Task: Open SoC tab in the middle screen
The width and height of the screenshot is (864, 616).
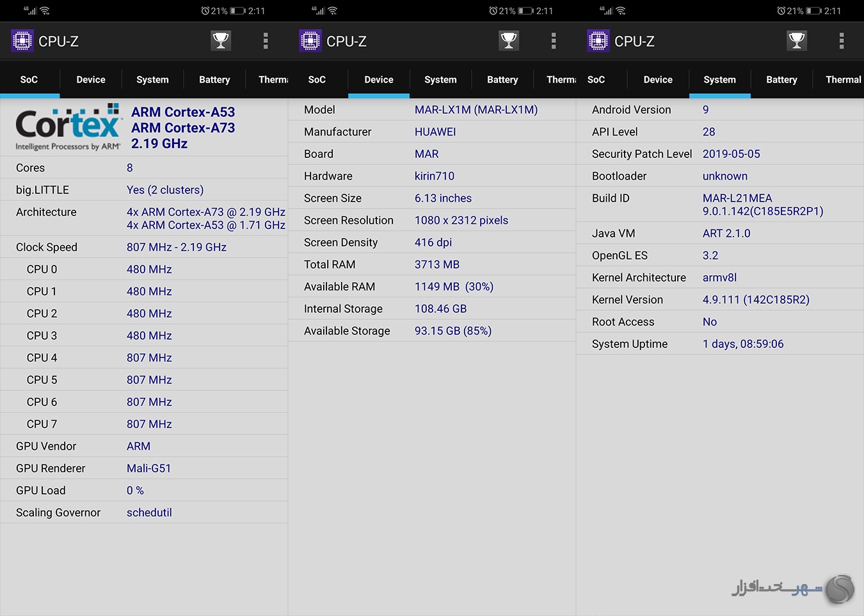Action: (x=317, y=79)
